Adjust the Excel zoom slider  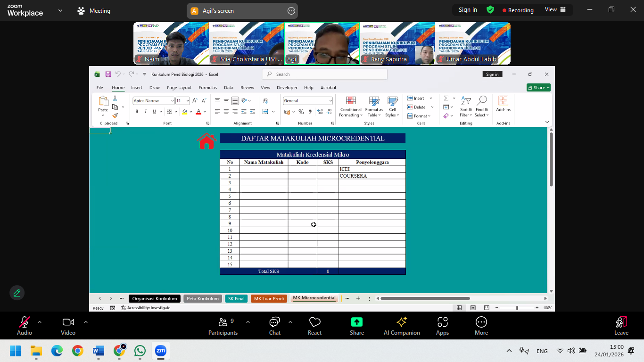[x=517, y=308]
